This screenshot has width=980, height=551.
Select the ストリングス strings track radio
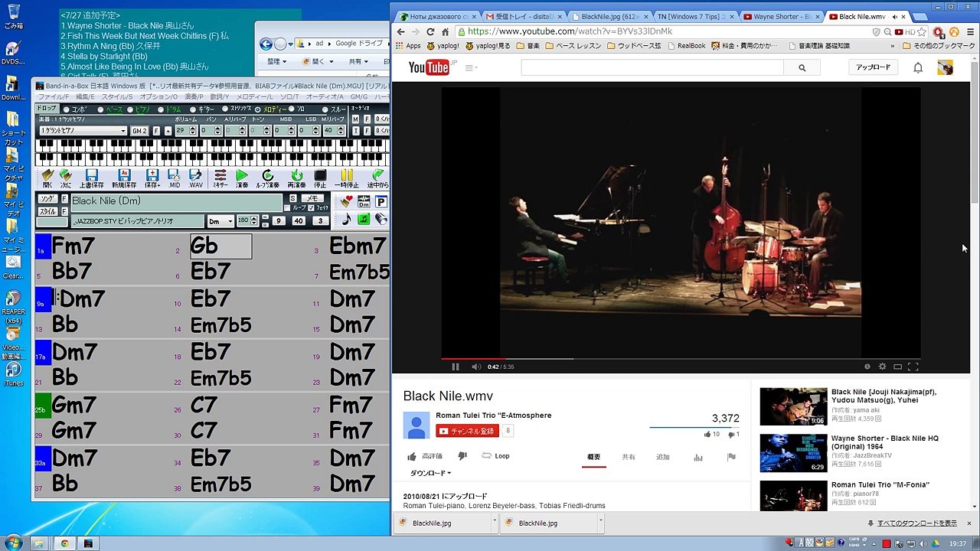225,109
